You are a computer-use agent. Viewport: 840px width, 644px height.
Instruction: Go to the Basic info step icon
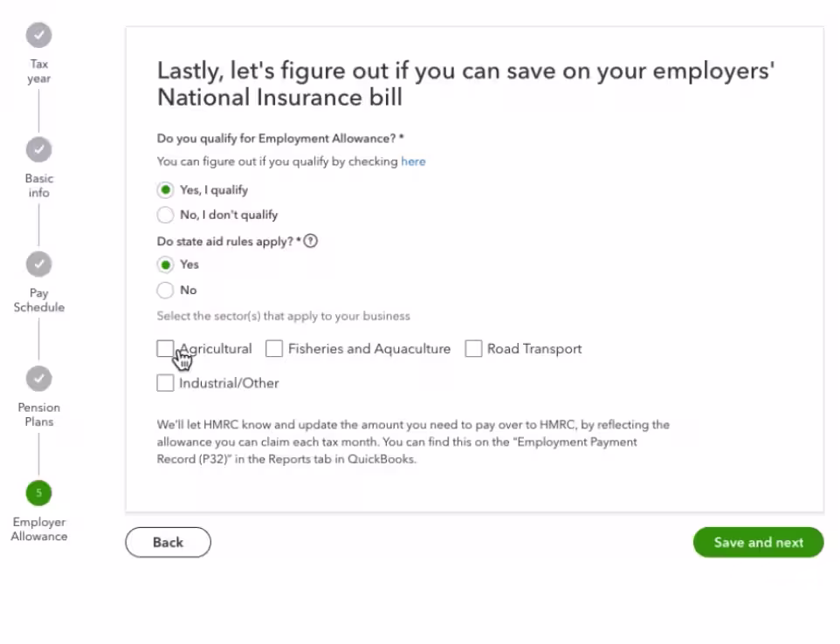tap(38, 150)
